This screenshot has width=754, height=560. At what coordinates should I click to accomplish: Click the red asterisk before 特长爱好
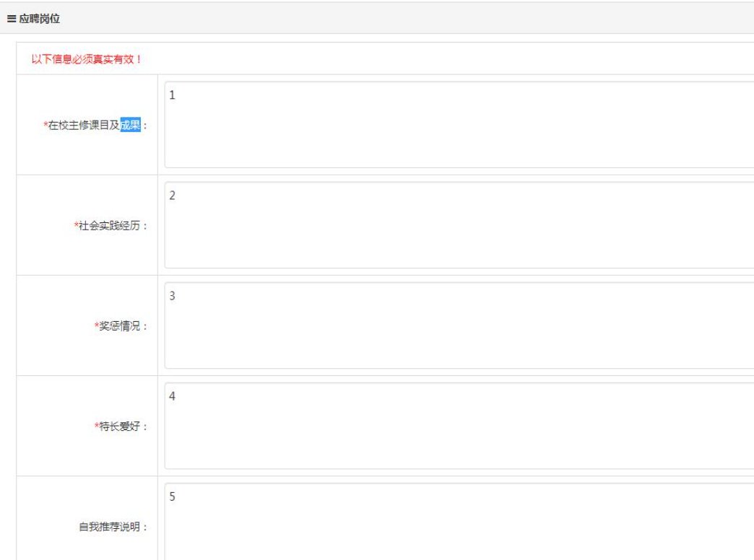click(96, 426)
